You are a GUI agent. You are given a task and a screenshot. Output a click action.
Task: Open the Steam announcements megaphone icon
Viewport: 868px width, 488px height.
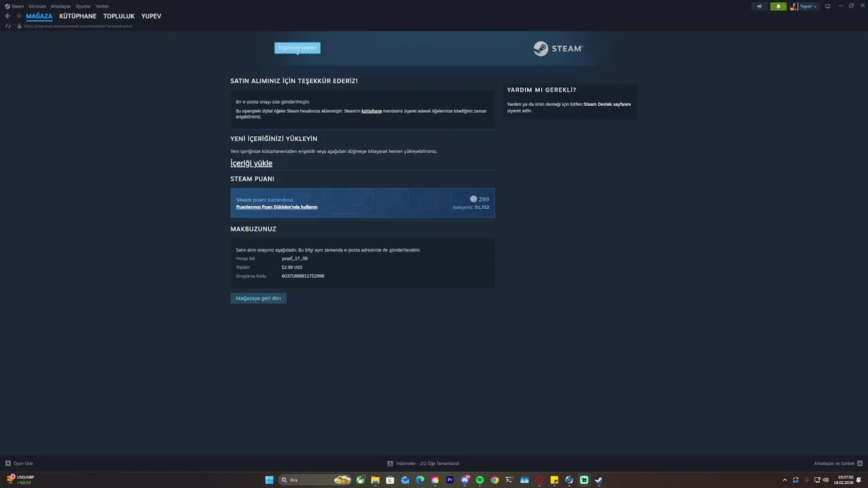(x=759, y=6)
